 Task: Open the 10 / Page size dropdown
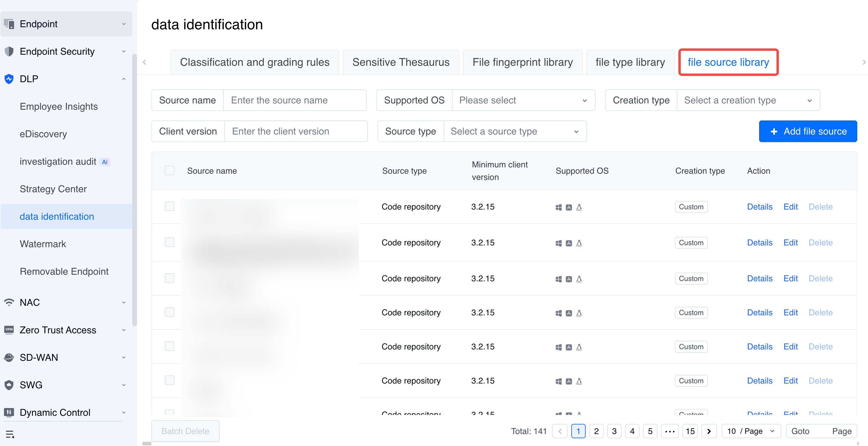click(751, 431)
